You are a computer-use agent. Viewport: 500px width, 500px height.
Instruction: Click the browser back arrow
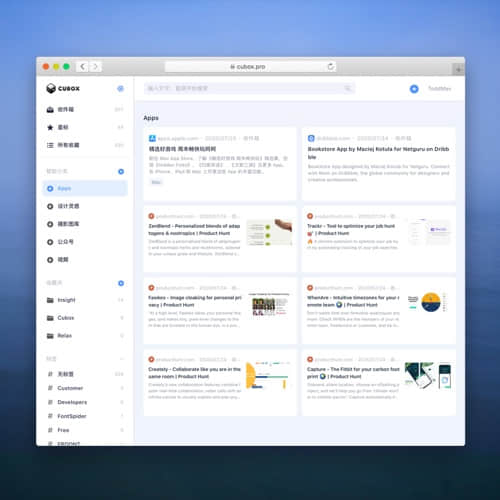tap(83, 67)
